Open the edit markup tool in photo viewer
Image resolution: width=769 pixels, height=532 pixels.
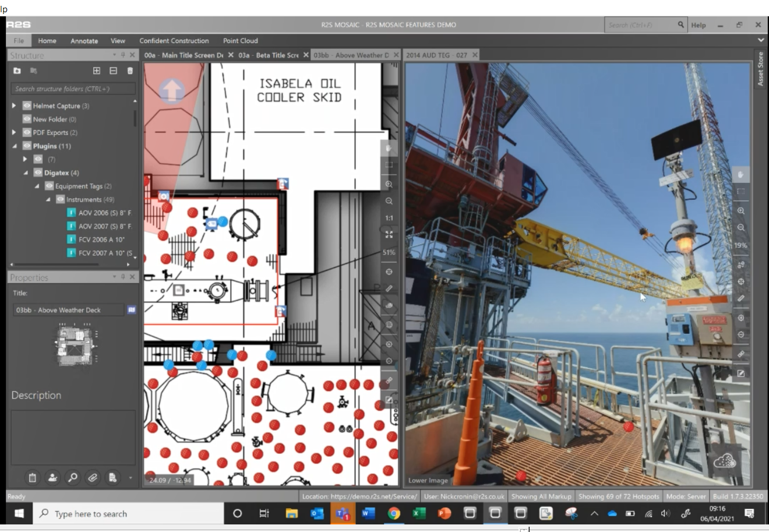click(x=740, y=374)
